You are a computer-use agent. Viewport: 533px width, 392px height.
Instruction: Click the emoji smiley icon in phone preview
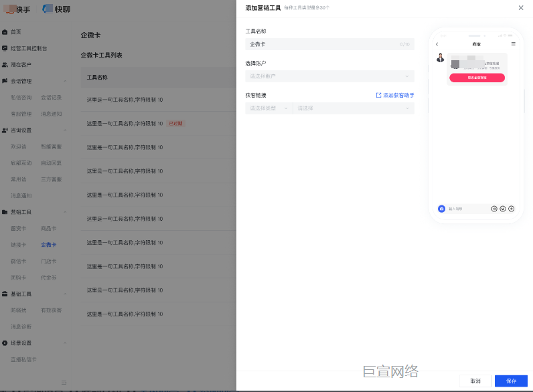coord(503,209)
